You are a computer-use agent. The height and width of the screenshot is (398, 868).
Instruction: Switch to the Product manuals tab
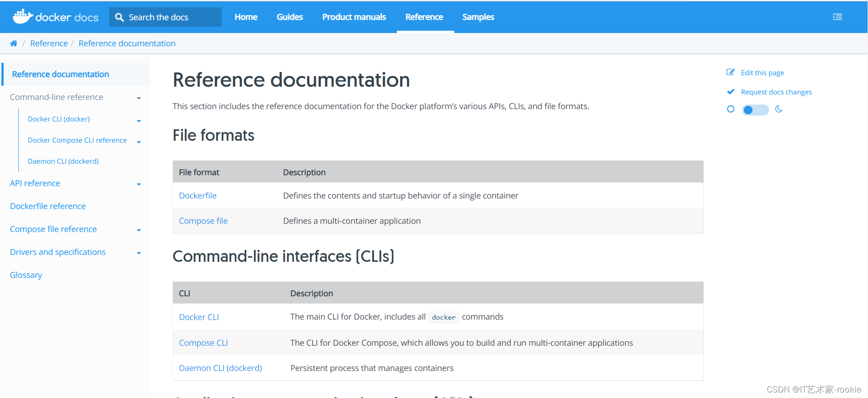[x=354, y=17]
